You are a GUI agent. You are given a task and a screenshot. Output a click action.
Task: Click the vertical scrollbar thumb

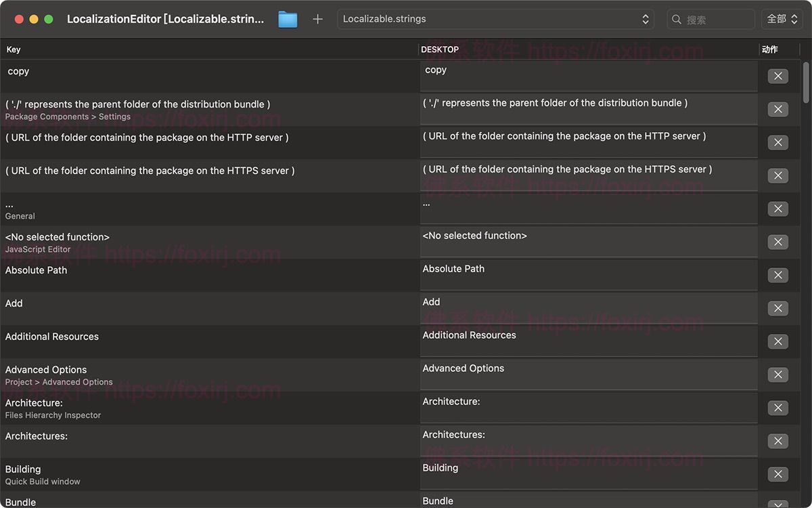pos(805,82)
